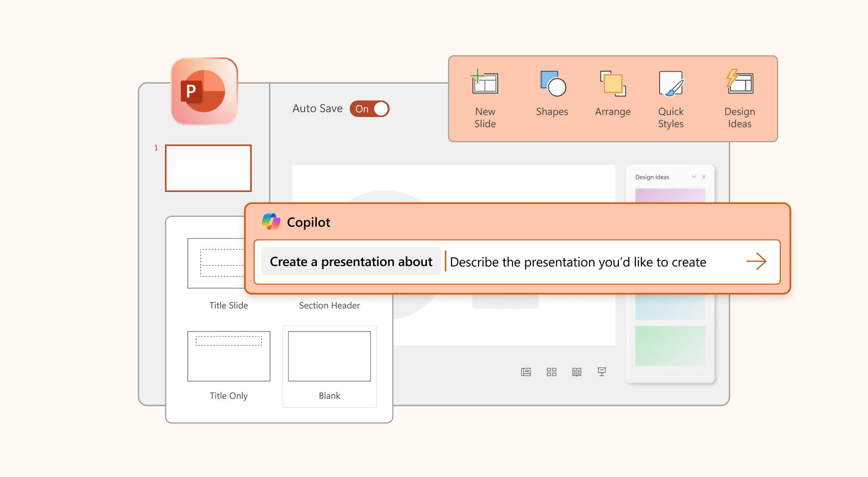The height and width of the screenshot is (477, 868).
Task: Submit the Copilot prompt with arrow
Action: tap(756, 262)
